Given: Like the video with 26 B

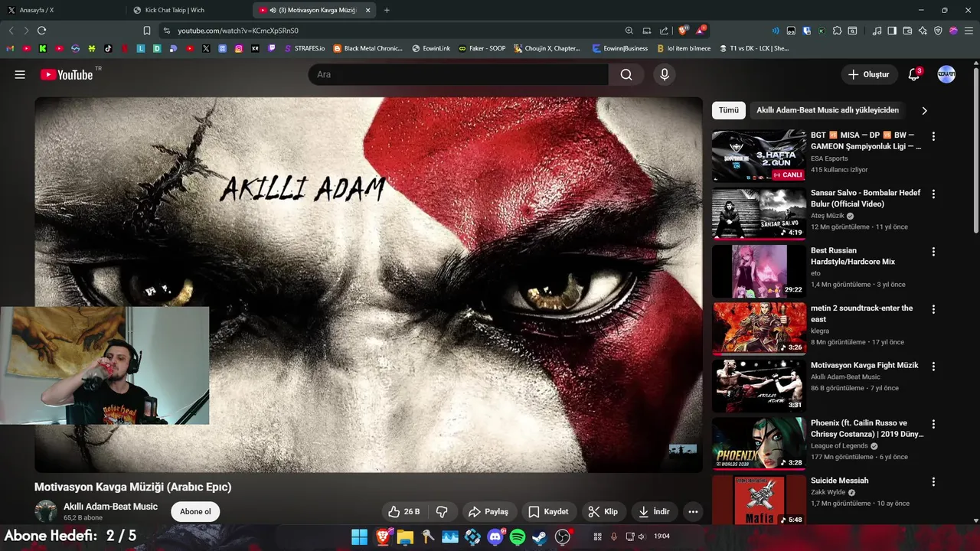Looking at the screenshot, I should coord(404,511).
